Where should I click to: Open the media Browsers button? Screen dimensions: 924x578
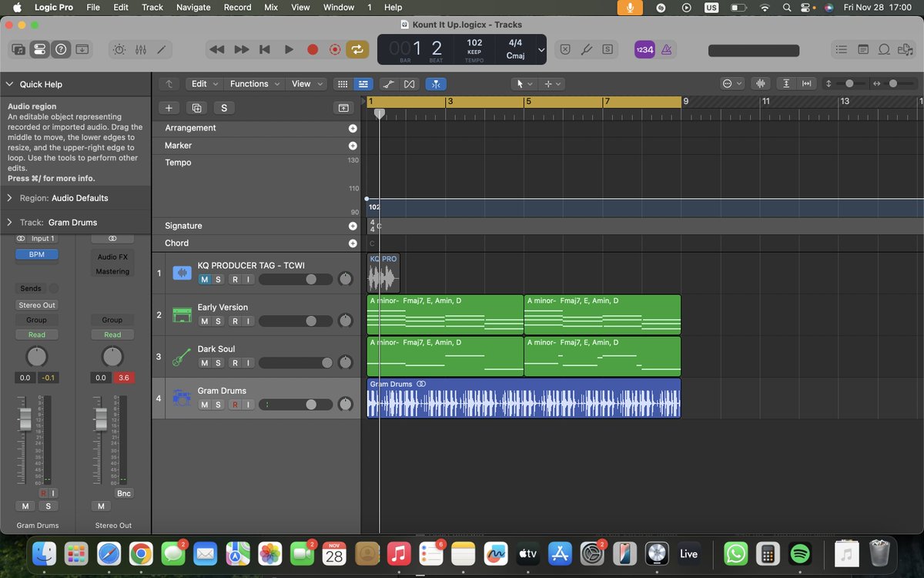coord(906,49)
